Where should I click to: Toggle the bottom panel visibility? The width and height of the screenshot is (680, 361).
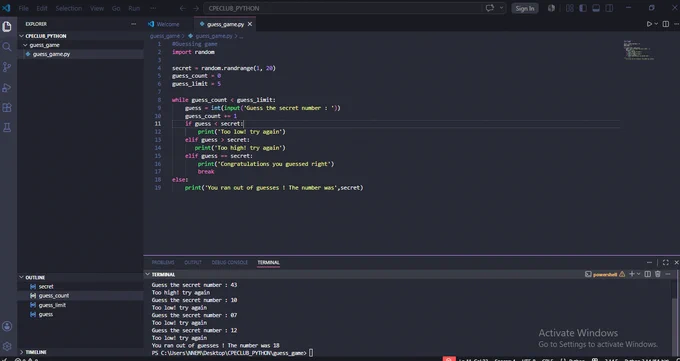tap(596, 8)
